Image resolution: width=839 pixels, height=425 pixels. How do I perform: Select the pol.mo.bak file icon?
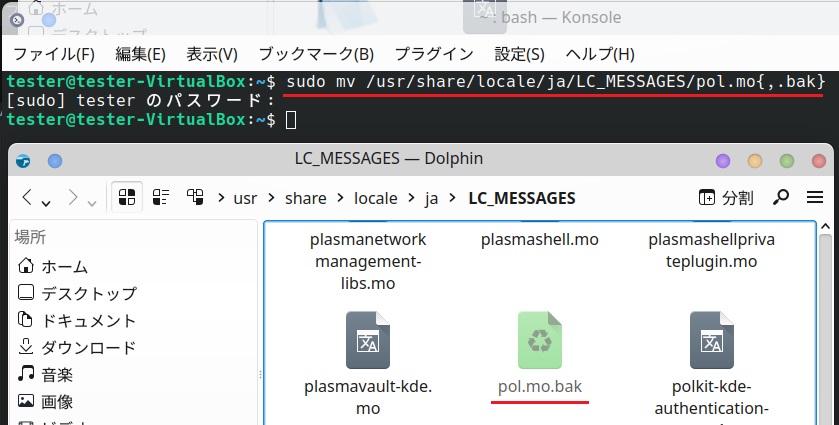540,340
